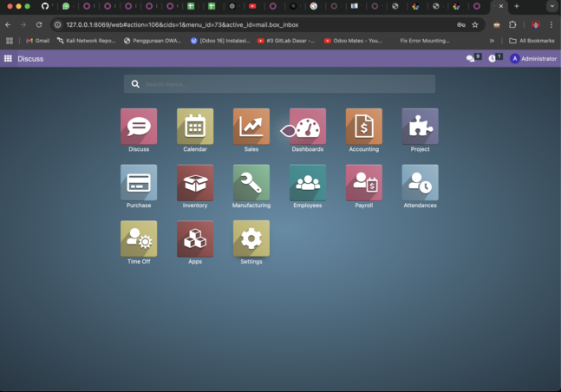The image size is (561, 392).
Task: Show the activities clock dropdown
Action: (x=493, y=59)
